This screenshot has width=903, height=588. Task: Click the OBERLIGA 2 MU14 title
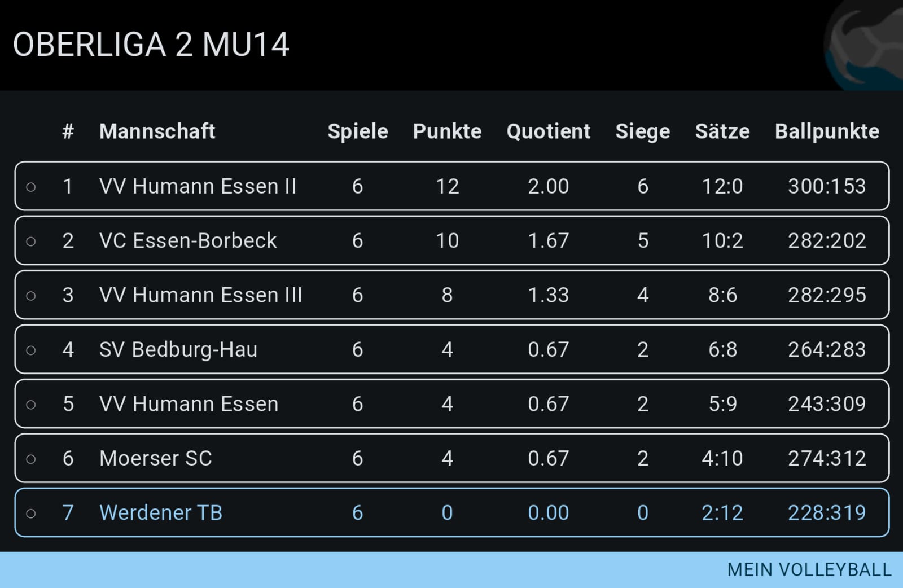[151, 45]
